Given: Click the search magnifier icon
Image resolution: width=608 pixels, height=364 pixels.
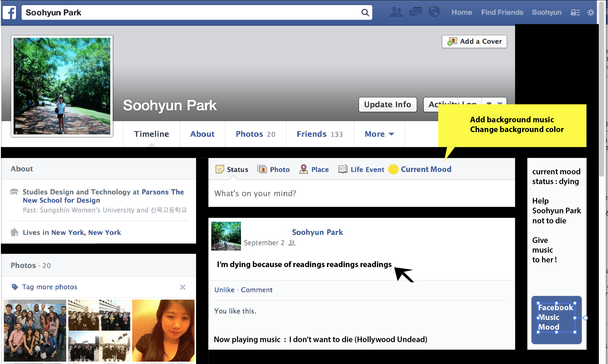Looking at the screenshot, I should (365, 12).
